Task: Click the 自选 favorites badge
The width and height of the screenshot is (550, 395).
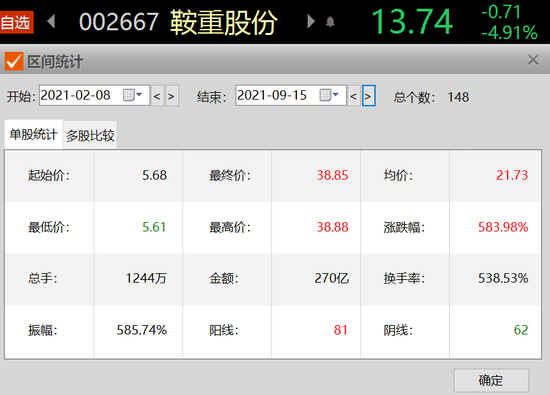Action: coord(16,22)
